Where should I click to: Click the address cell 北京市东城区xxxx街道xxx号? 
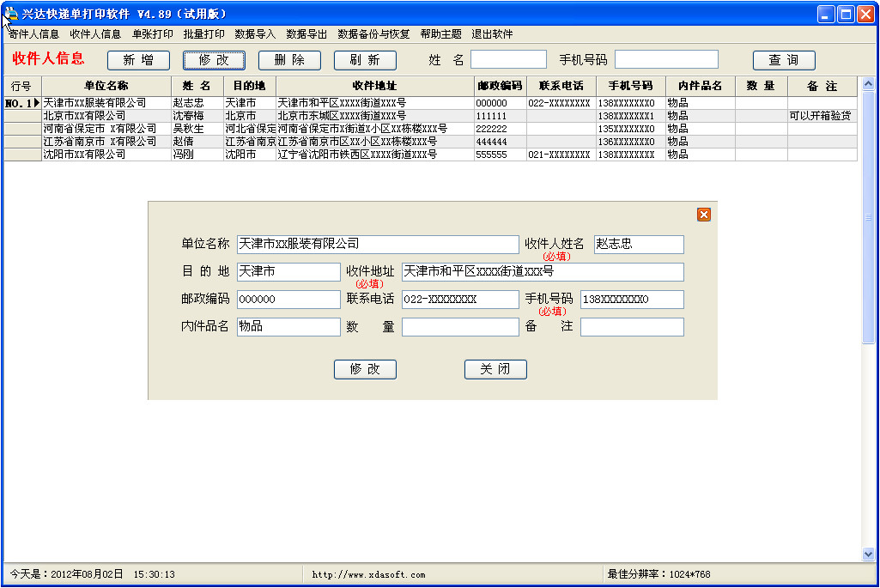tap(375, 116)
